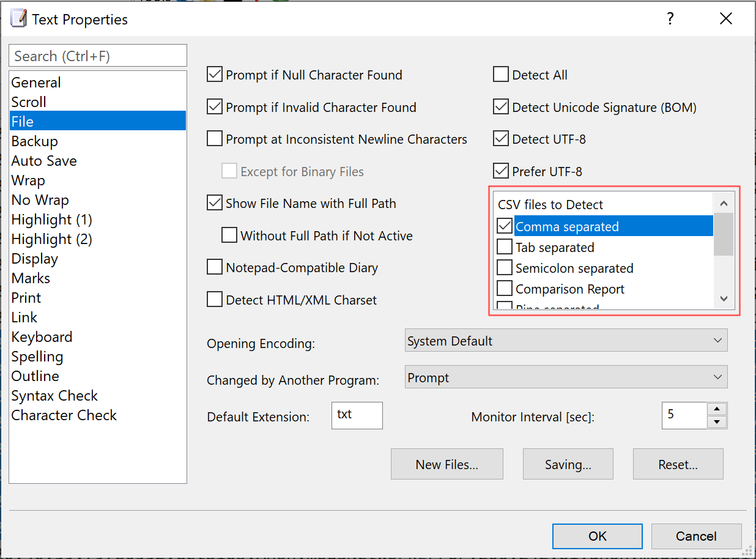
Task: Click the CSV list scrollbar thumb
Action: coord(724,234)
